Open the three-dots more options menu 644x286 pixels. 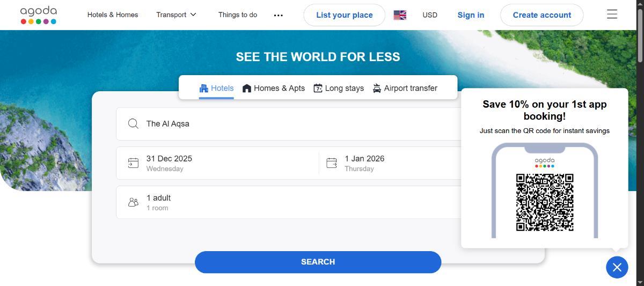[278, 15]
